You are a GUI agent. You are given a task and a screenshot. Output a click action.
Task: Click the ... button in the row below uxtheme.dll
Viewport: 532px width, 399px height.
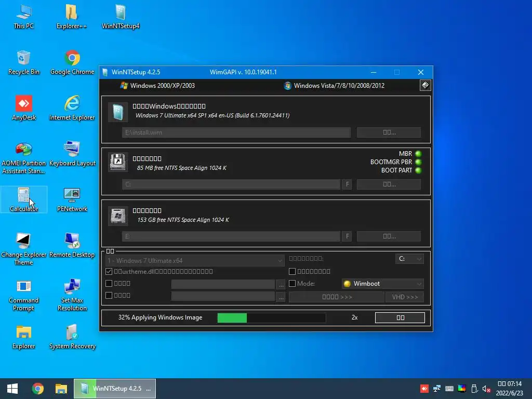click(x=281, y=284)
